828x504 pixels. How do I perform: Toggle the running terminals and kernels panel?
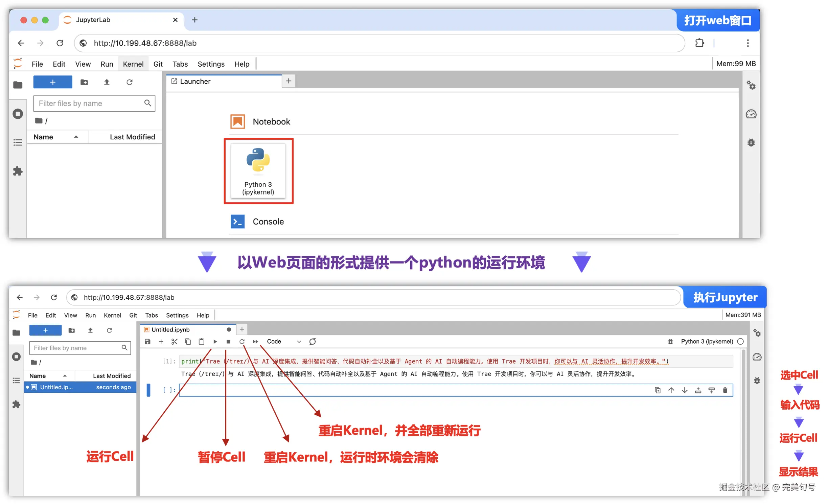pyautogui.click(x=18, y=114)
